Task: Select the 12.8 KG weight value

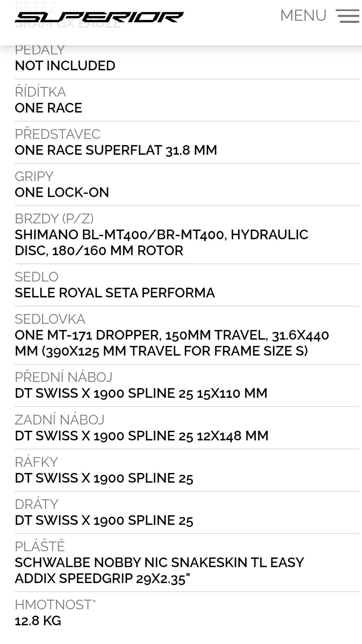Action: [x=38, y=621]
